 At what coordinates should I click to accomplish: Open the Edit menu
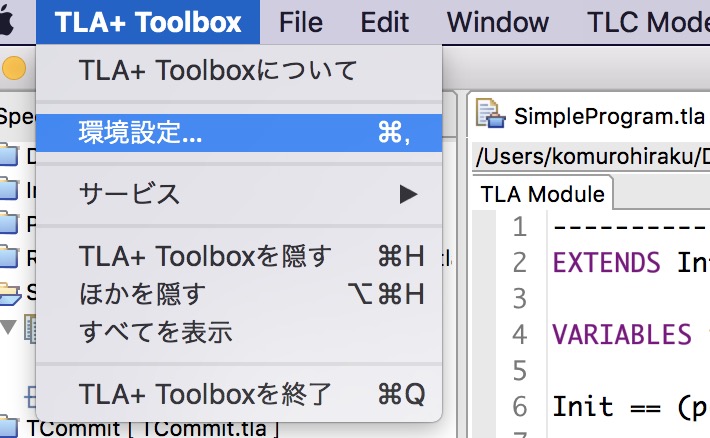point(385,22)
